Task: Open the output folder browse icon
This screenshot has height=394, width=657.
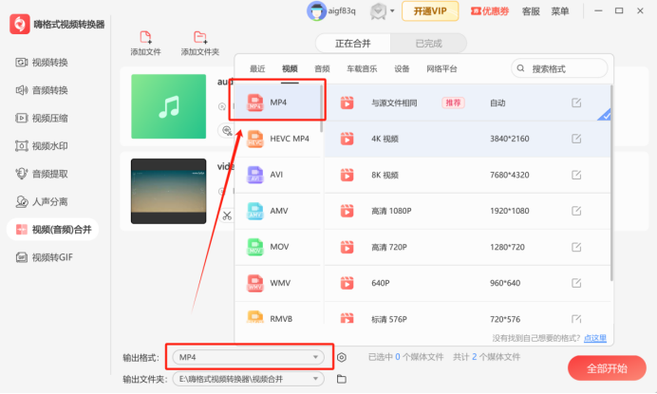Action: (x=341, y=379)
